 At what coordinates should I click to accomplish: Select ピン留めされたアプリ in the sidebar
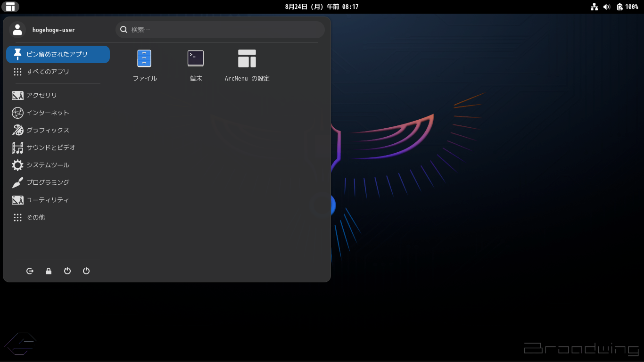[x=58, y=54]
